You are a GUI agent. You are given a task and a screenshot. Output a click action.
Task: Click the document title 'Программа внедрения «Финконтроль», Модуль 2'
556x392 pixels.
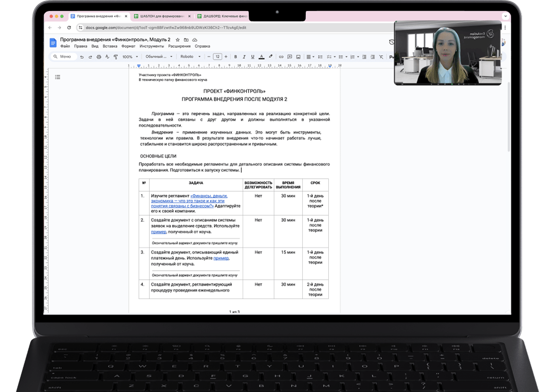tap(115, 40)
